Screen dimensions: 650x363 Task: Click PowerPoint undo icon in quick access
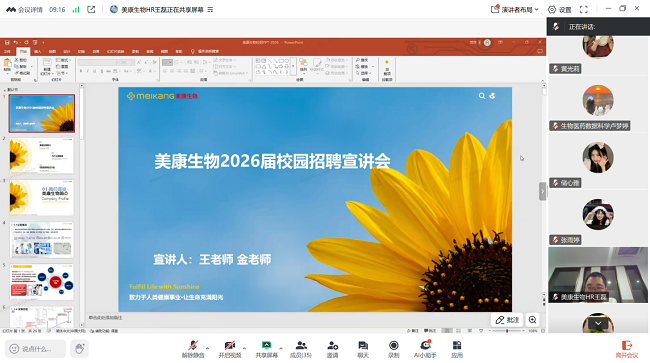point(15,42)
